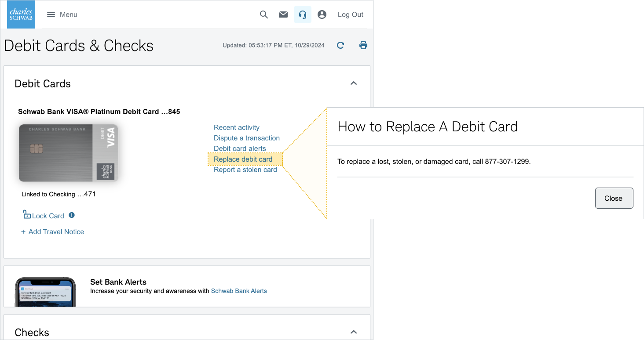
Task: Print the page with the printer icon
Action: tap(363, 45)
